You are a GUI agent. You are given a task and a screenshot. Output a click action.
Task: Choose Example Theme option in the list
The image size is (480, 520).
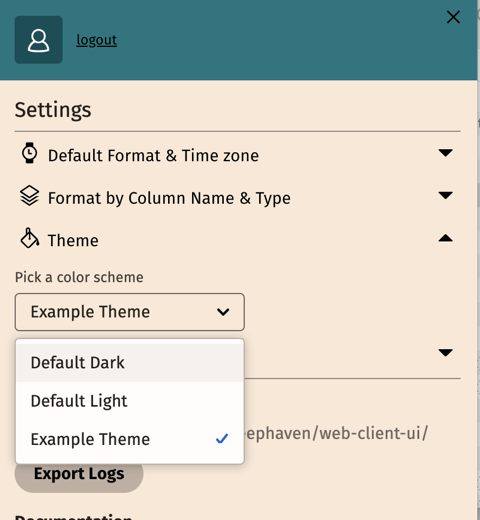click(x=130, y=439)
